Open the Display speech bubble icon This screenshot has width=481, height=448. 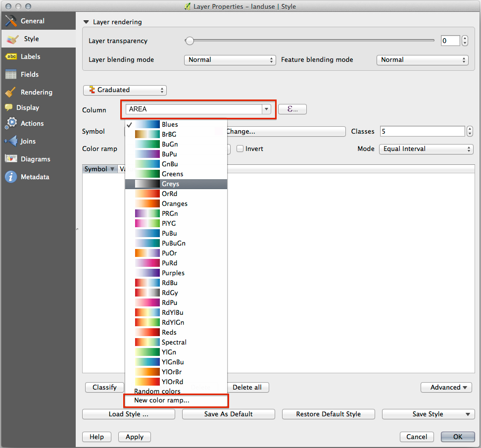pos(8,107)
